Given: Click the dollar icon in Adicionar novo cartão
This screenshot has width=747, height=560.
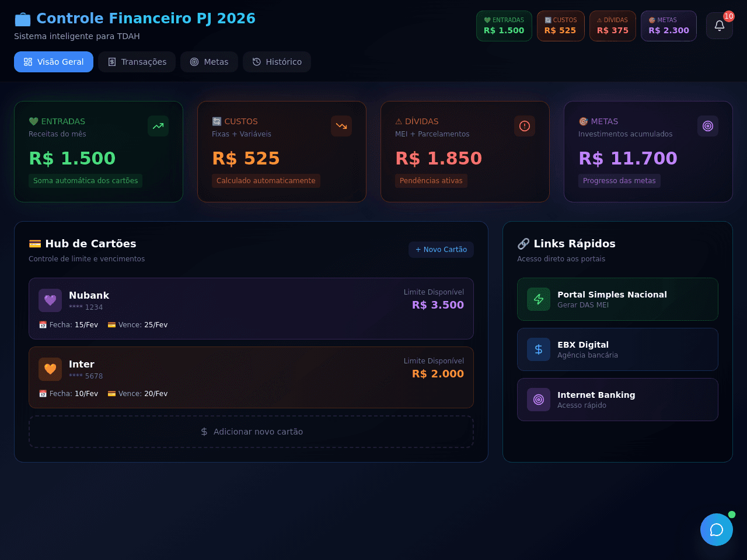Looking at the screenshot, I should click(204, 432).
